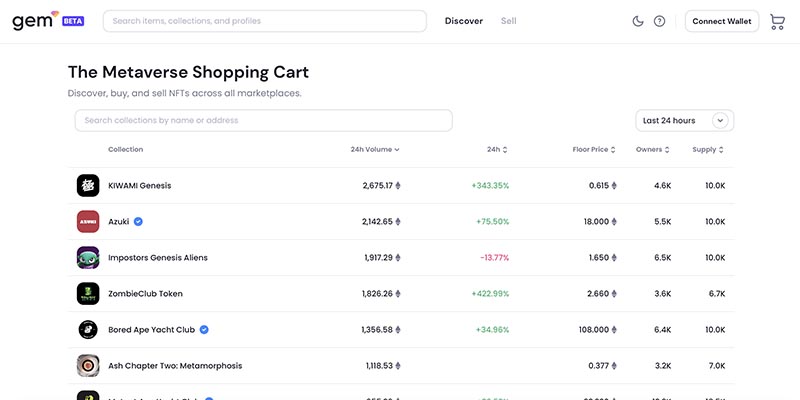Click the 6.4K owners value
Image resolution: width=800 pixels, height=400 pixels.
(663, 330)
